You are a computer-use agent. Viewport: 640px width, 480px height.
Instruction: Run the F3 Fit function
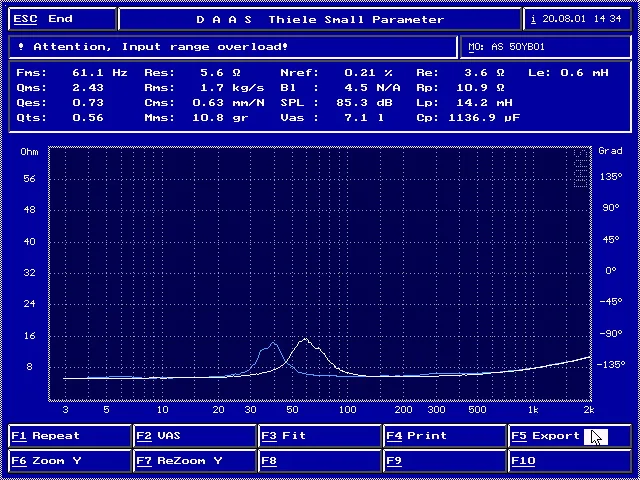coord(319,436)
